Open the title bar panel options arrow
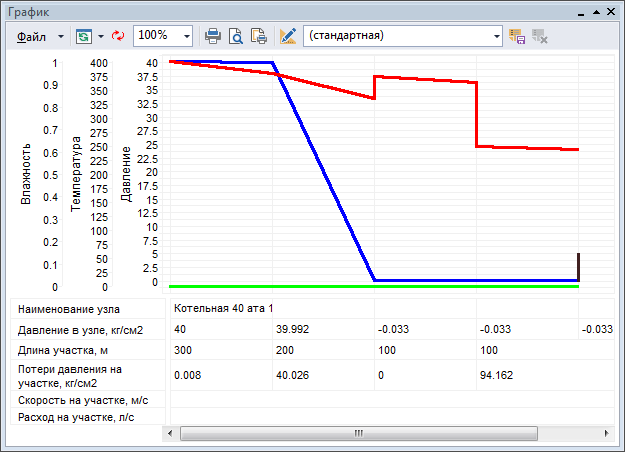The height and width of the screenshot is (452, 625). pos(597,11)
